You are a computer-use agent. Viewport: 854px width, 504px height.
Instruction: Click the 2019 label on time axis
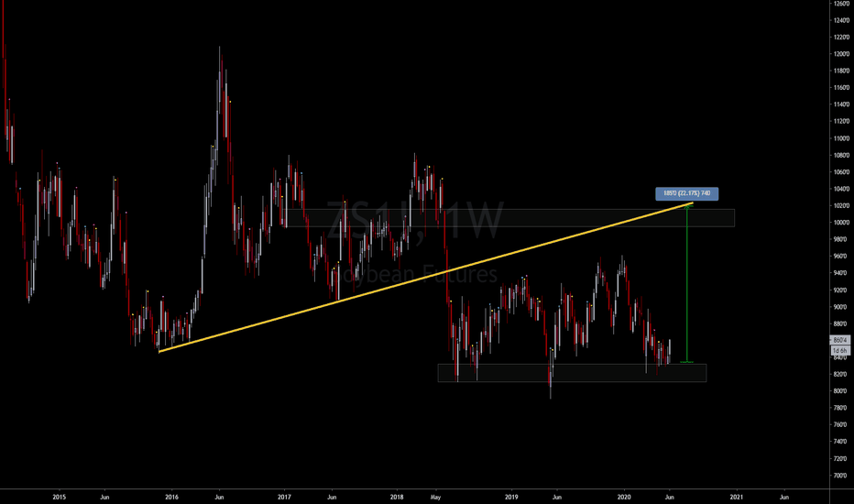click(511, 497)
